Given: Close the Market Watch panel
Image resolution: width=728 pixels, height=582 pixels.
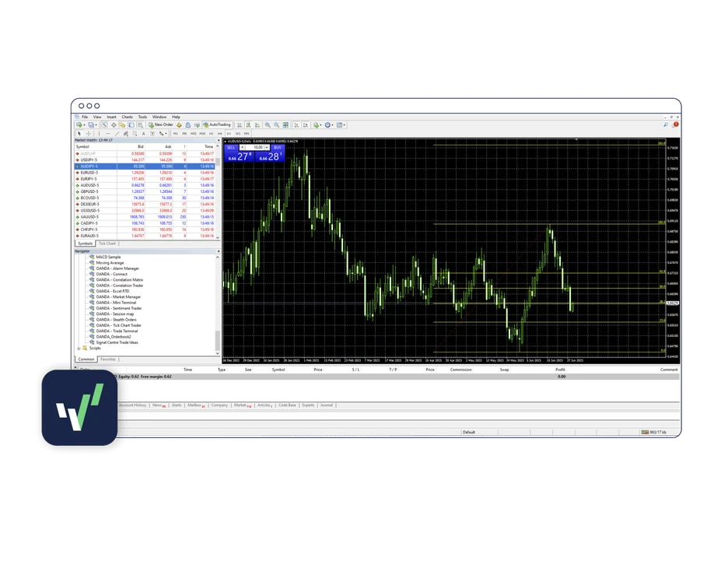Looking at the screenshot, I should [218, 140].
